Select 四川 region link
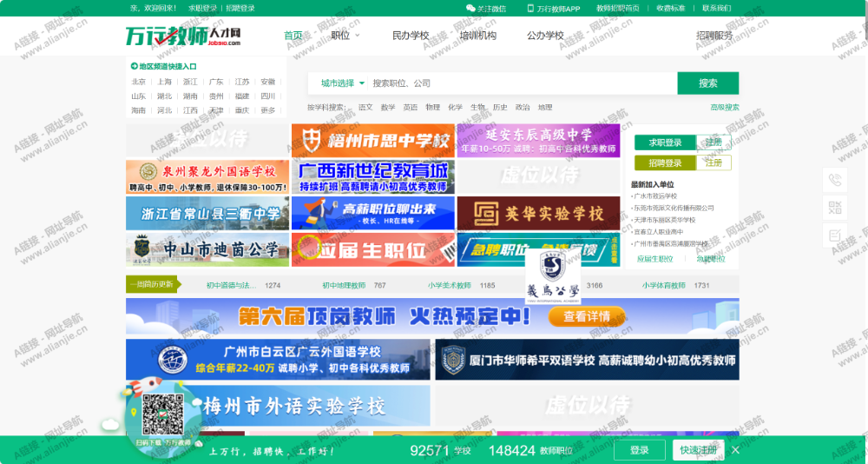The image size is (868, 464). click(x=268, y=96)
